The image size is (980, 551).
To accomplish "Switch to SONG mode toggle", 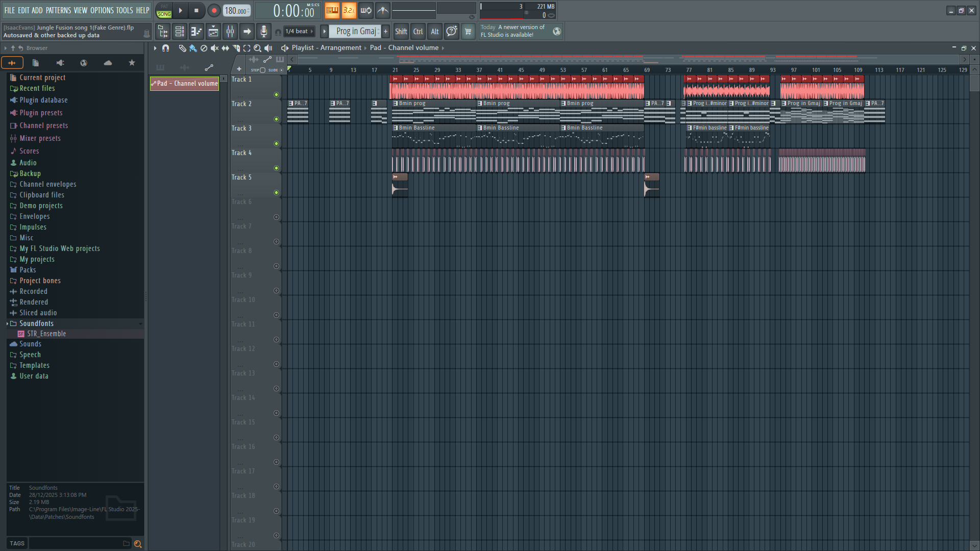I will tap(164, 14).
